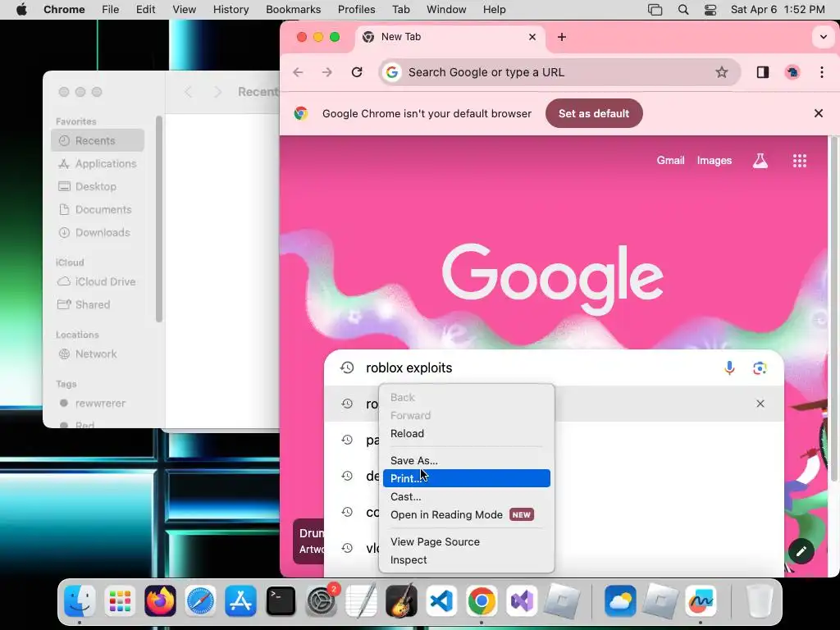Image resolution: width=840 pixels, height=630 pixels.
Task: Select iCloud Drive in the Finder sidebar
Action: (x=98, y=281)
